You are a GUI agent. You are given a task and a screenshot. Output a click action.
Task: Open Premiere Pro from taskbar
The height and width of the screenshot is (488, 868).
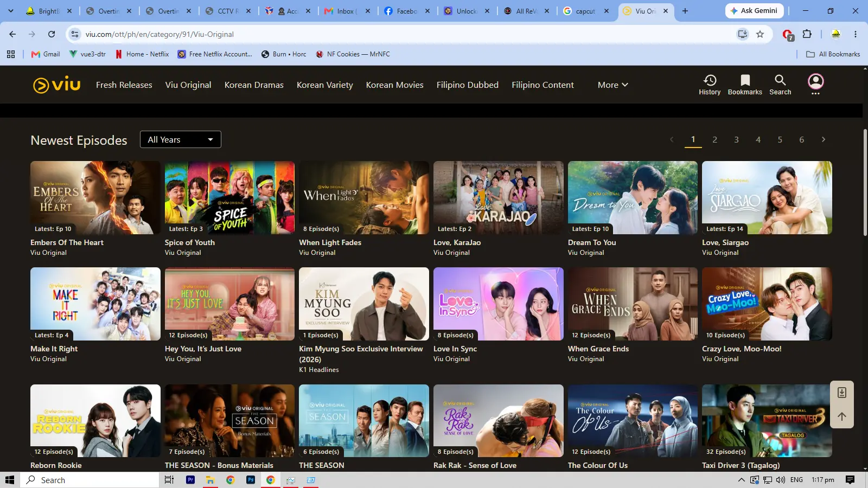[190, 480]
